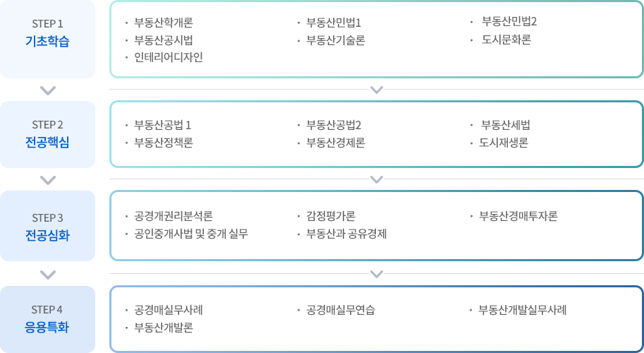The width and height of the screenshot is (644, 353).
Task: Open 공인중개사법 및 중개 실무
Action: click(x=191, y=234)
